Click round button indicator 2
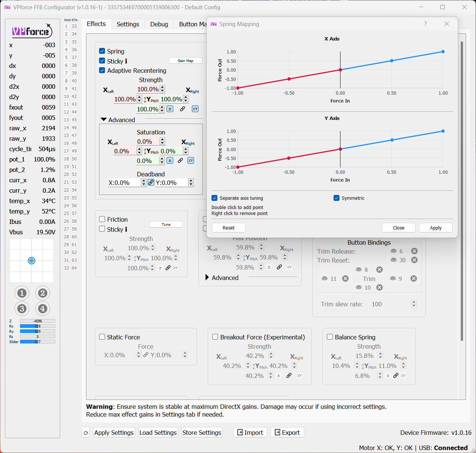 click(43, 293)
